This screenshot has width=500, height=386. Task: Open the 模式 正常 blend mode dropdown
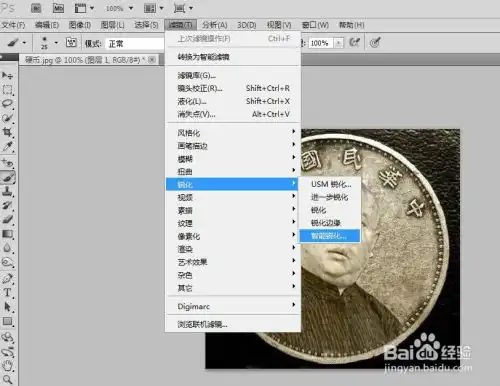(x=135, y=44)
